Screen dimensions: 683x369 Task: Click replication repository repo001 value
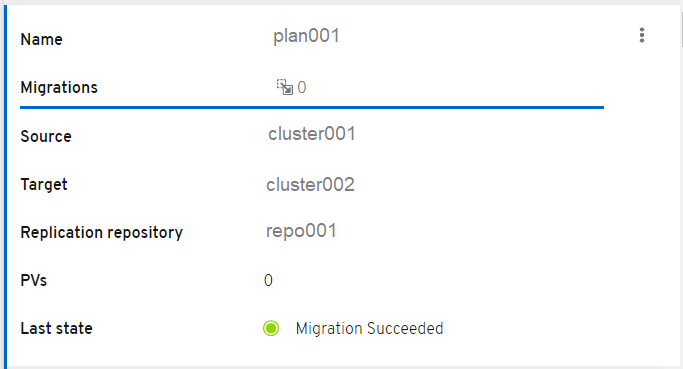click(301, 231)
